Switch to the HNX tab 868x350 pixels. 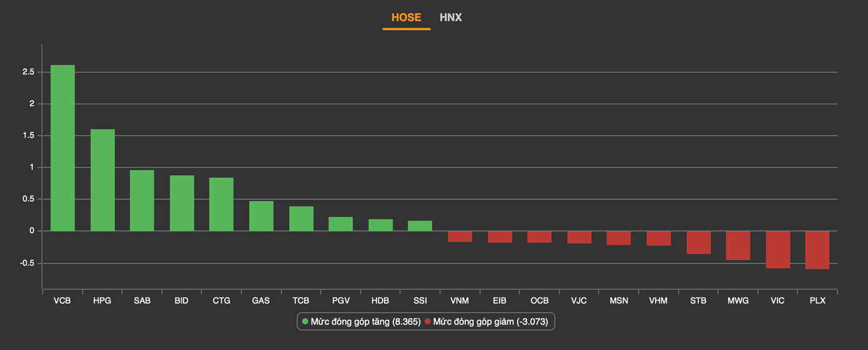coord(450,17)
